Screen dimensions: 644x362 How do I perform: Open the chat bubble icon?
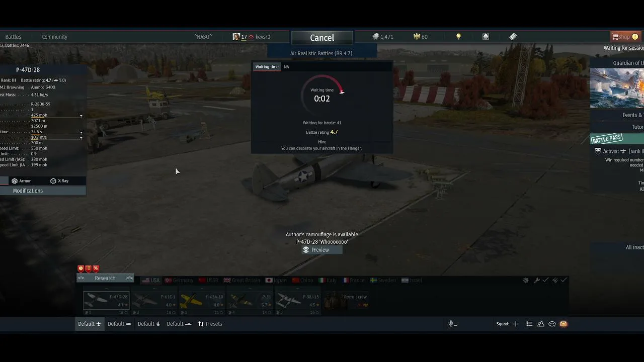point(552,324)
